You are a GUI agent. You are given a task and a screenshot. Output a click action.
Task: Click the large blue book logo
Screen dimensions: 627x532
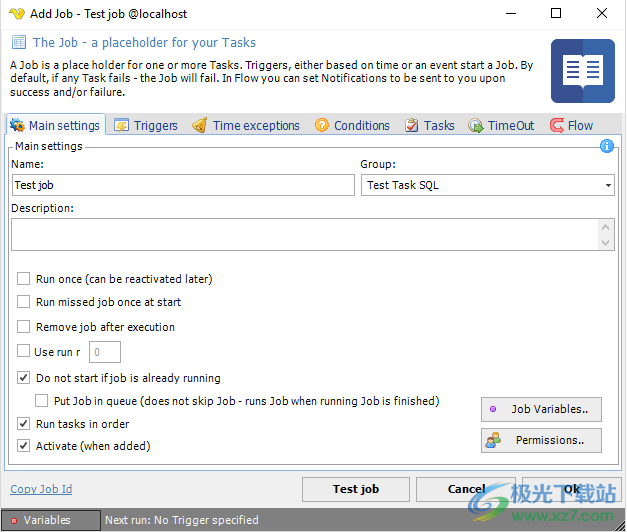click(x=583, y=71)
